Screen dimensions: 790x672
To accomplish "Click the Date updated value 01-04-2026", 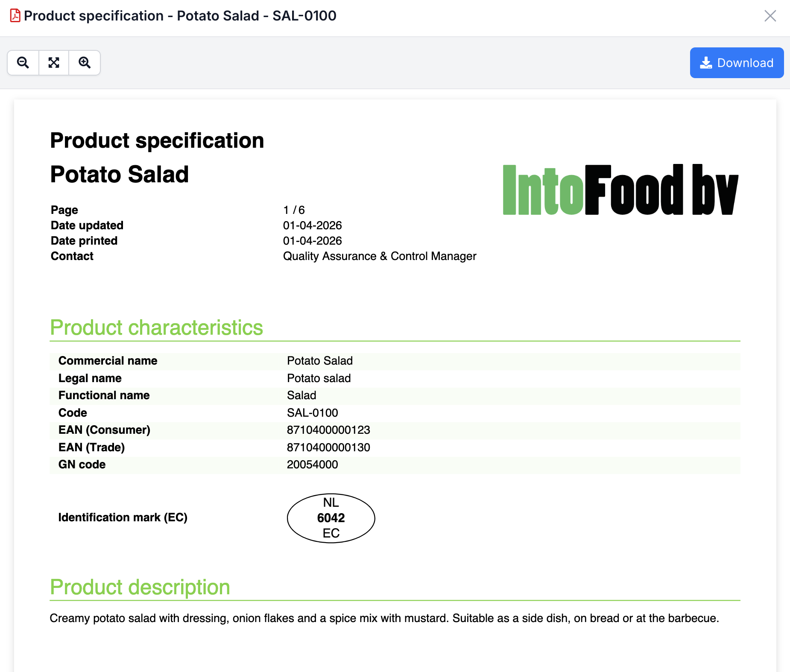I will 313,225.
